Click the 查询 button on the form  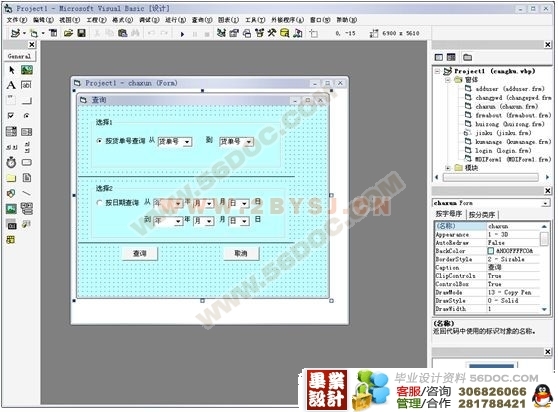point(140,254)
